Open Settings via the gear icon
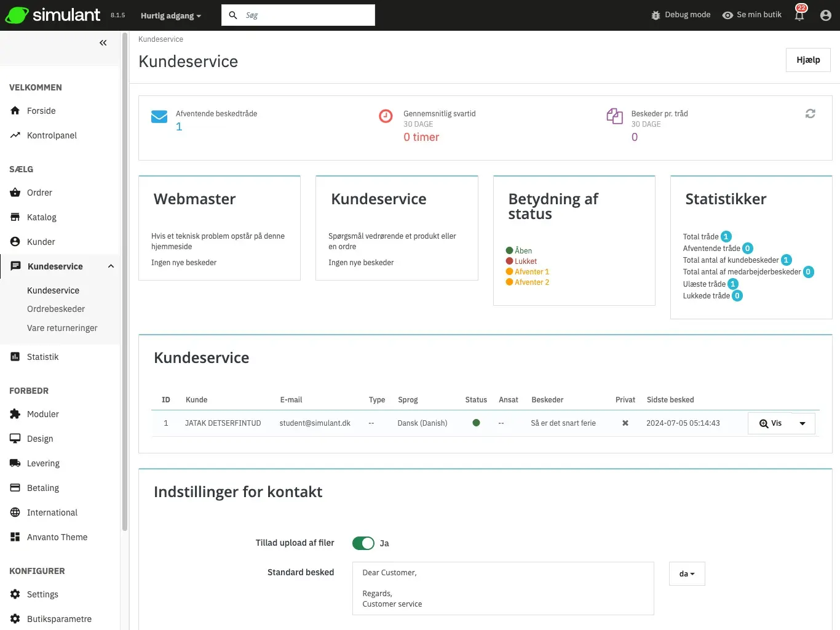This screenshot has width=840, height=630. click(15, 594)
